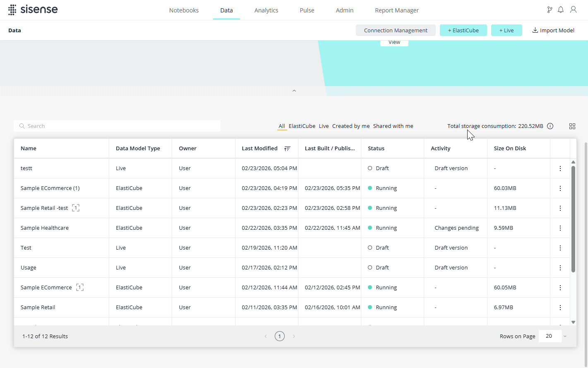Open options menu for testt row
This screenshot has width=588, height=368.
(560, 168)
